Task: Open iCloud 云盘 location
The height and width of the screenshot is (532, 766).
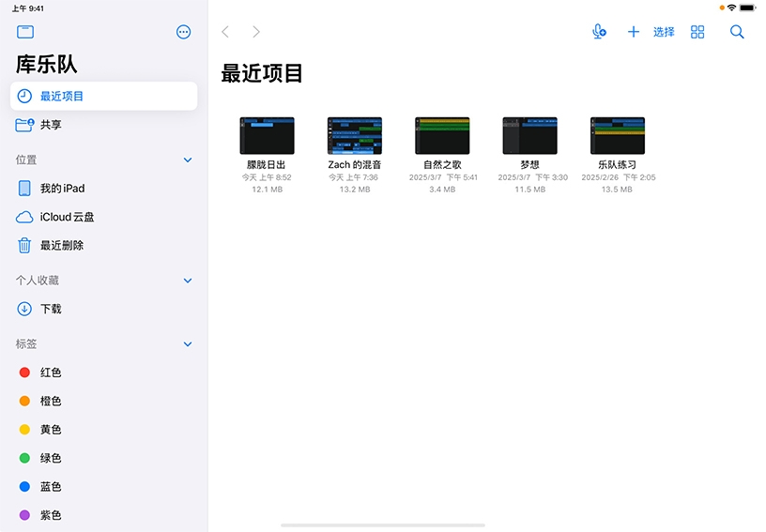Action: pyautogui.click(x=67, y=217)
